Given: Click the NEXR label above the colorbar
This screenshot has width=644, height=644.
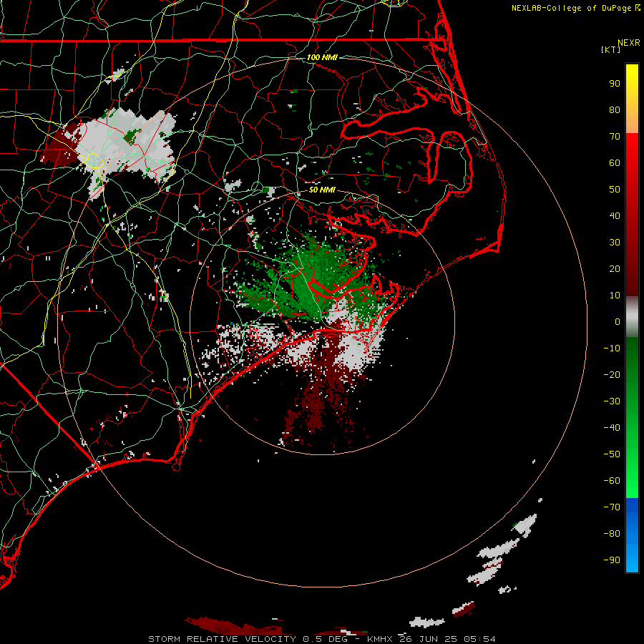Looking at the screenshot, I should point(629,43).
